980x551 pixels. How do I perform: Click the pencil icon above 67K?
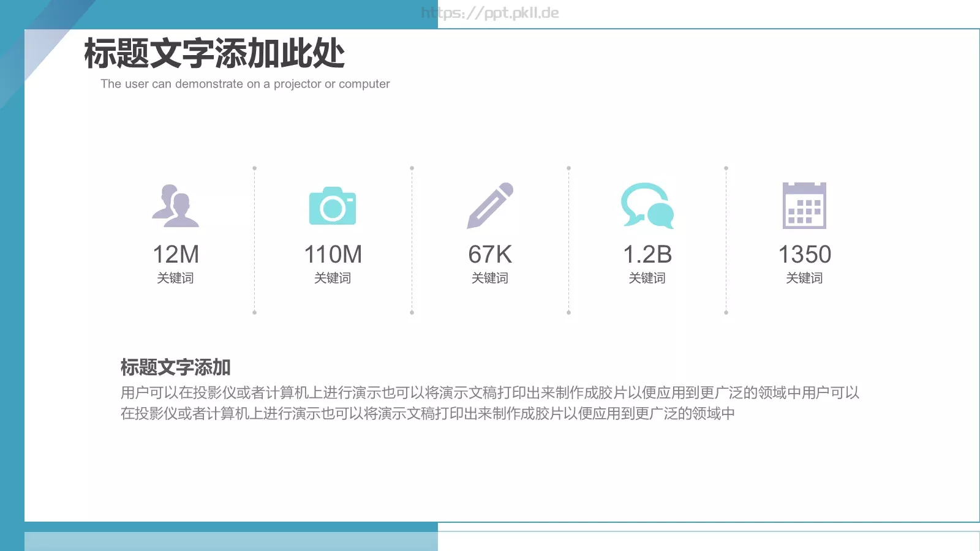(490, 206)
